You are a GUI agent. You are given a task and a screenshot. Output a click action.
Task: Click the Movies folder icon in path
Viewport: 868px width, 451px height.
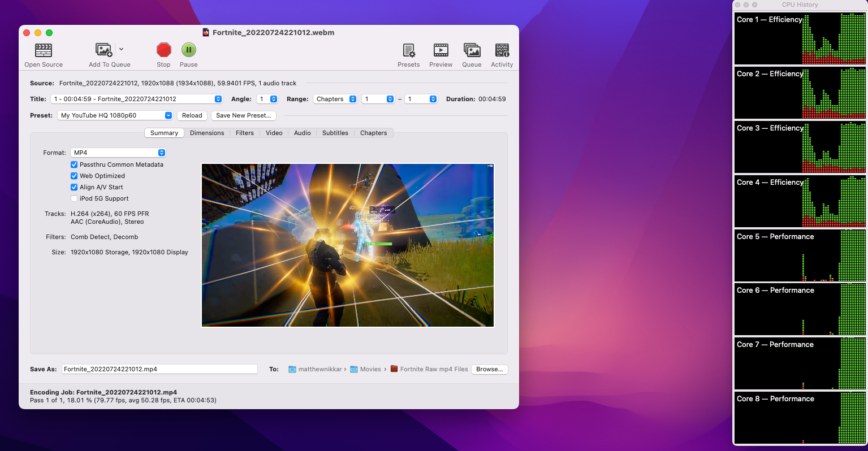354,370
